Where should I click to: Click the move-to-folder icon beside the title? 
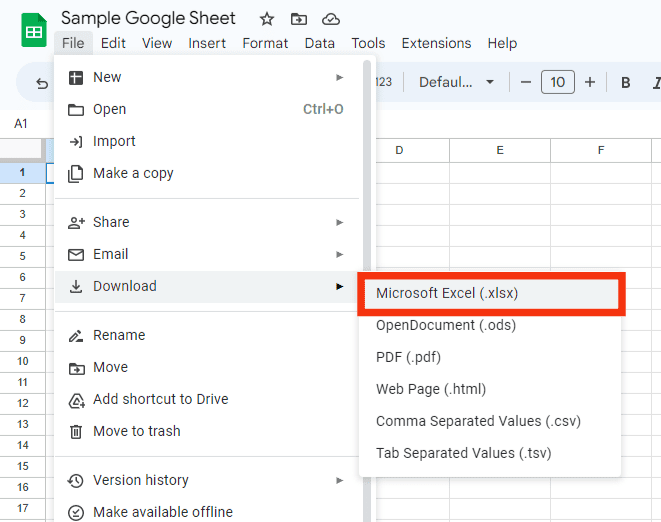click(298, 19)
